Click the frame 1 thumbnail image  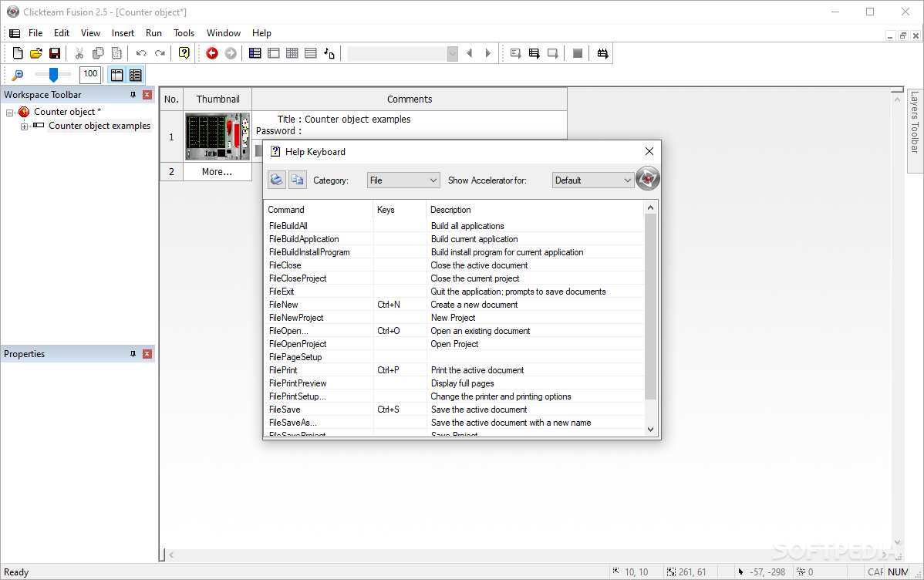(218, 137)
